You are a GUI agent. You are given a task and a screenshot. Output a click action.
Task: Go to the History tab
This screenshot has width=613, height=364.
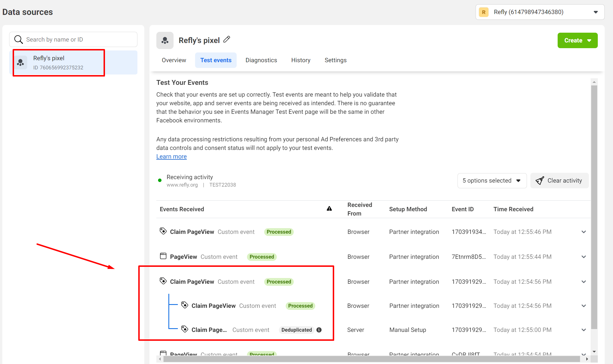click(x=301, y=60)
